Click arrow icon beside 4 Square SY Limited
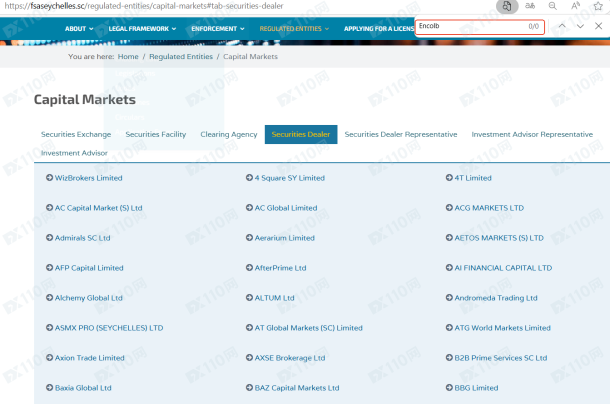The height and width of the screenshot is (404, 610). (x=249, y=177)
